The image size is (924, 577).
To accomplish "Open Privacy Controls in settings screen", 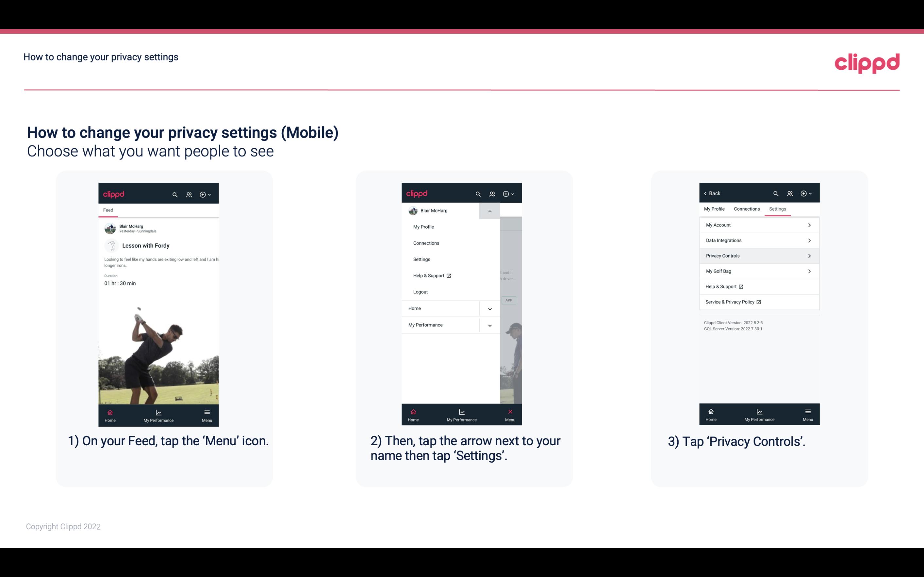I will pos(758,255).
